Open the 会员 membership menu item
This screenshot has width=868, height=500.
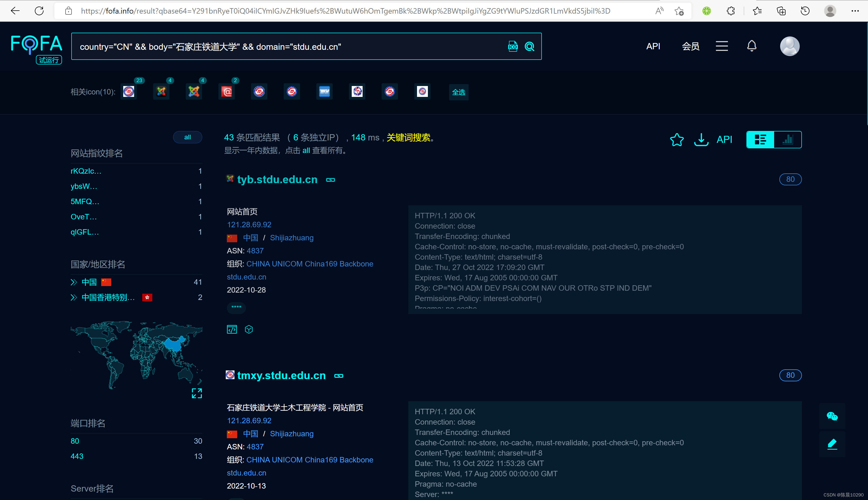coord(690,46)
